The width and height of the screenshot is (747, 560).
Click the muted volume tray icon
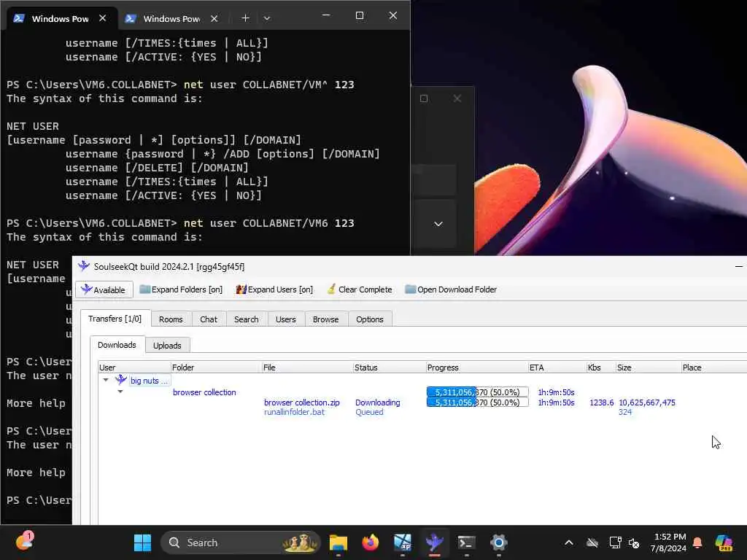(x=634, y=542)
